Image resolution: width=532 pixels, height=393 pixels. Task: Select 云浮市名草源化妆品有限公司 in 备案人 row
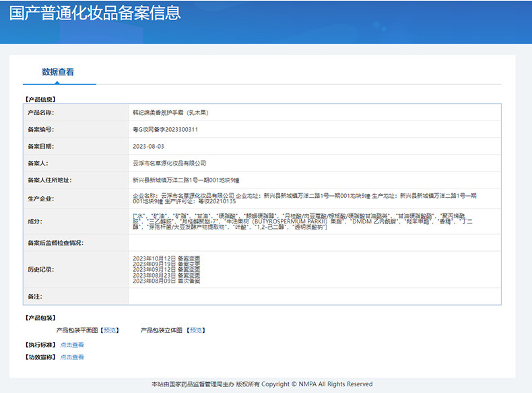click(169, 164)
